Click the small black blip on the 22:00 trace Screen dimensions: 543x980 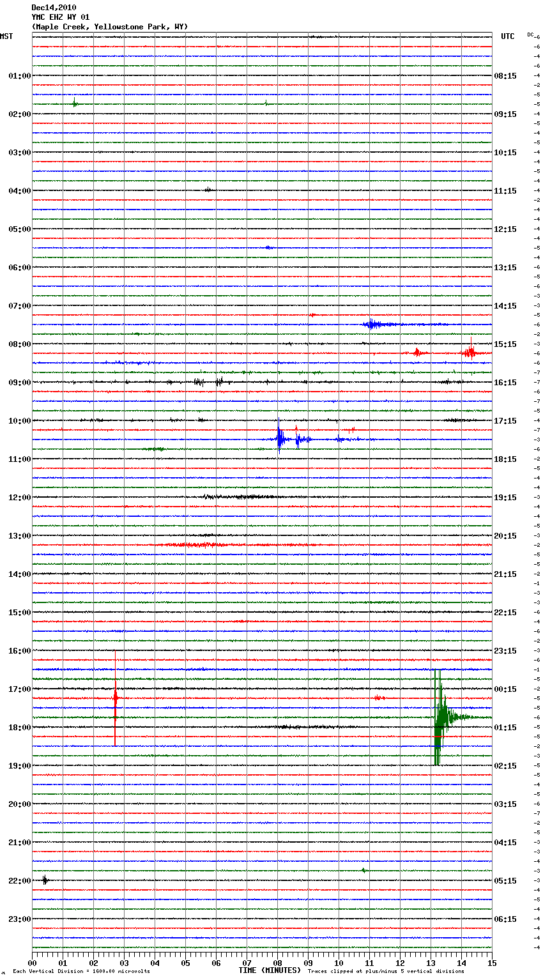[x=45, y=880]
